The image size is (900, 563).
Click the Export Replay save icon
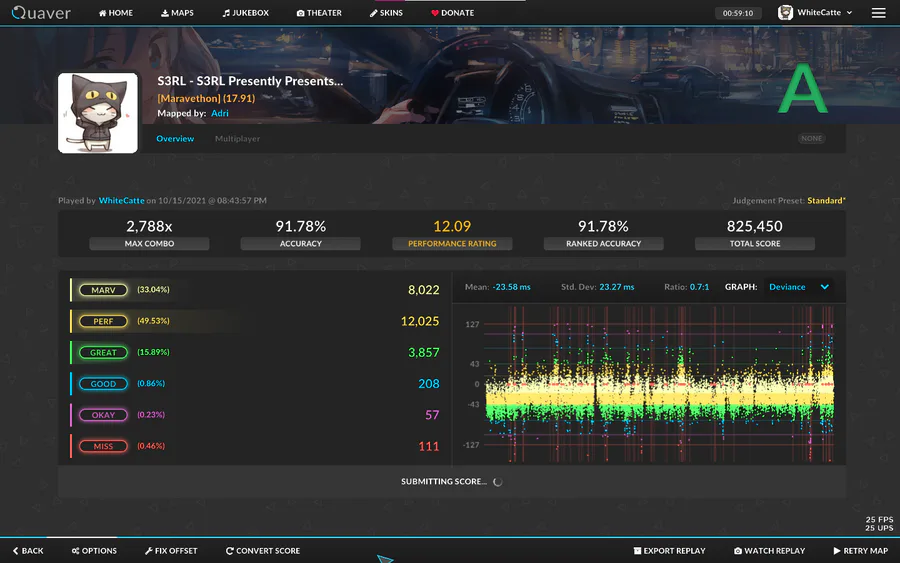pyautogui.click(x=637, y=551)
